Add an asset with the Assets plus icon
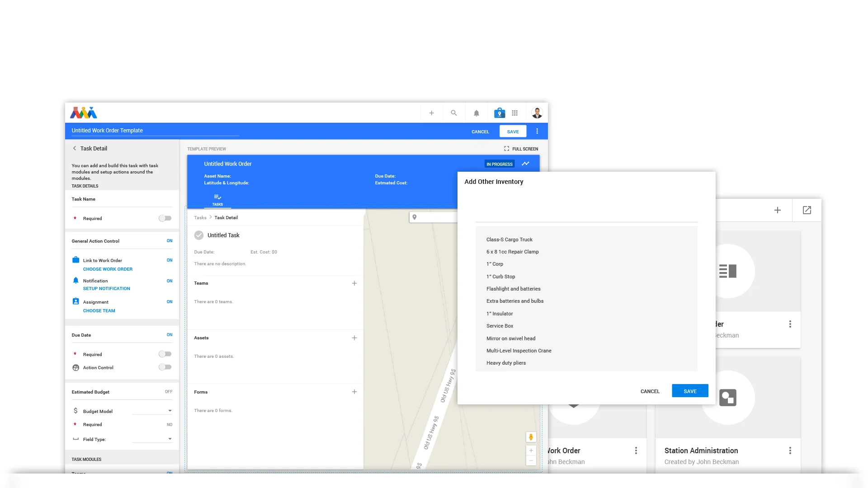Screen dimensions: 868x488 pyautogui.click(x=354, y=338)
